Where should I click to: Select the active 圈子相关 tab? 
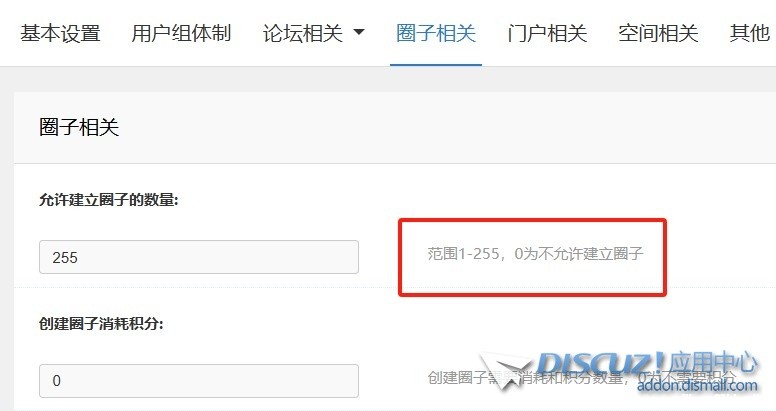[436, 34]
